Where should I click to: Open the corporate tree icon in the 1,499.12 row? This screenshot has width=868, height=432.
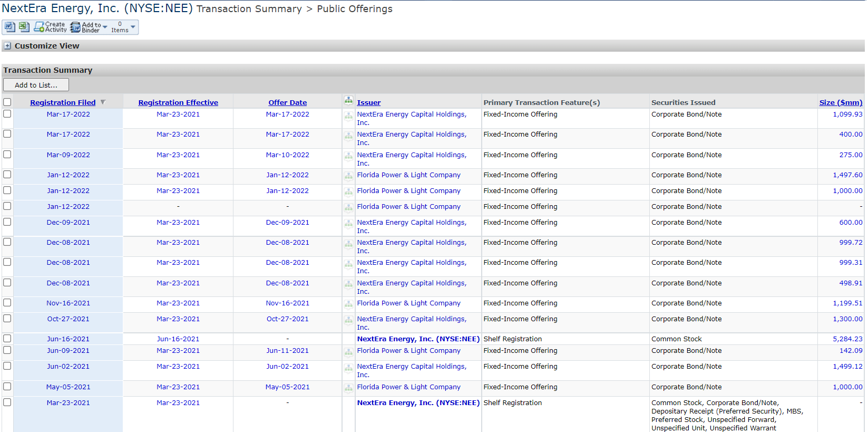click(348, 368)
